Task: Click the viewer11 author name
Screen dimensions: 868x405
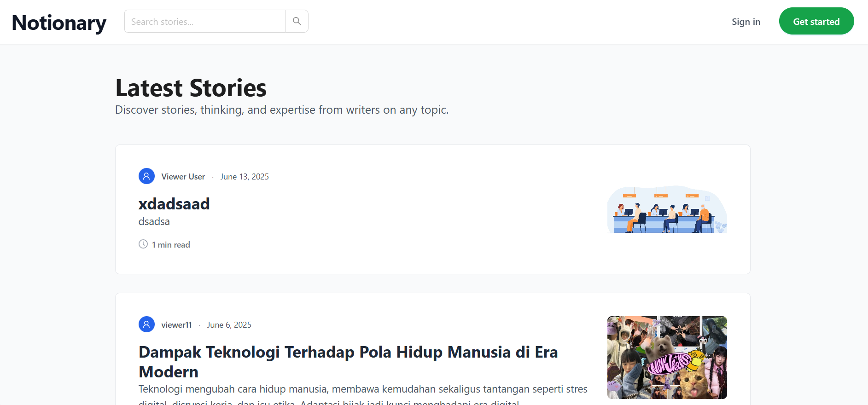Action: click(x=176, y=325)
